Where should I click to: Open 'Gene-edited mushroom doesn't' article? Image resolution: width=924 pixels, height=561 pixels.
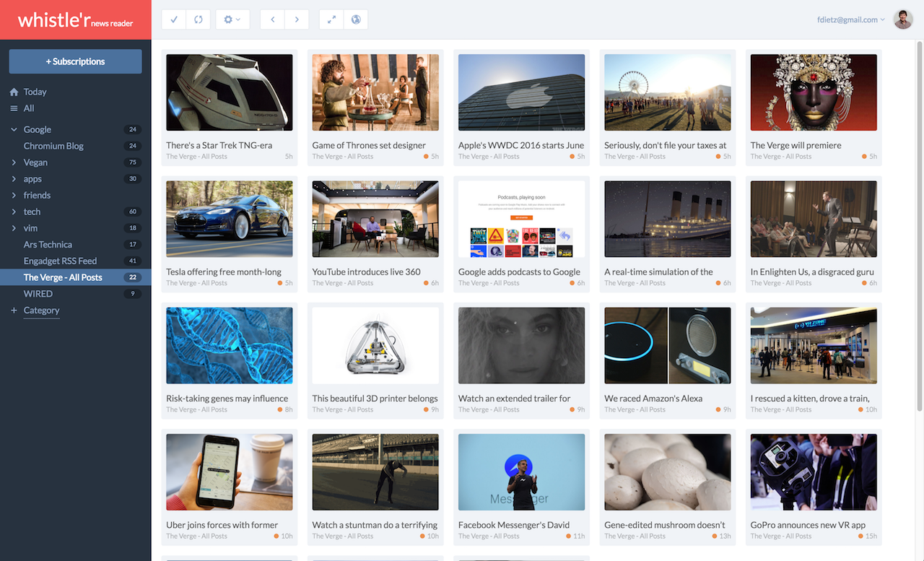pos(664,525)
